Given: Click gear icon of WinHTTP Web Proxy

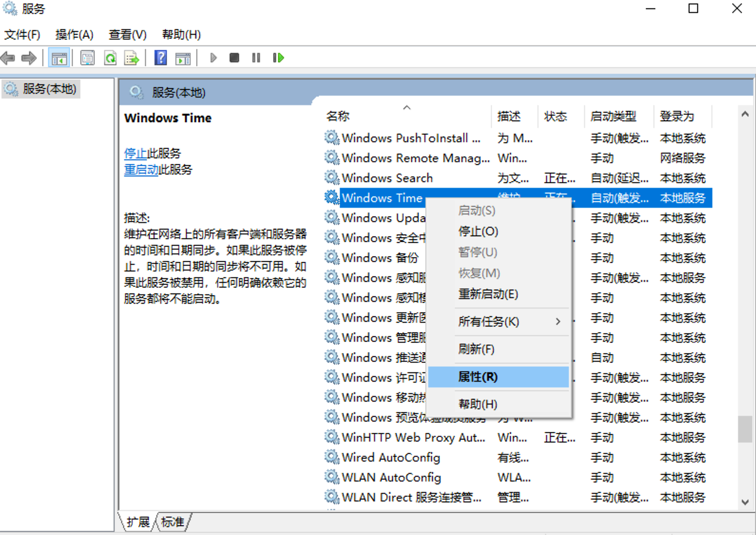Looking at the screenshot, I should [x=332, y=437].
